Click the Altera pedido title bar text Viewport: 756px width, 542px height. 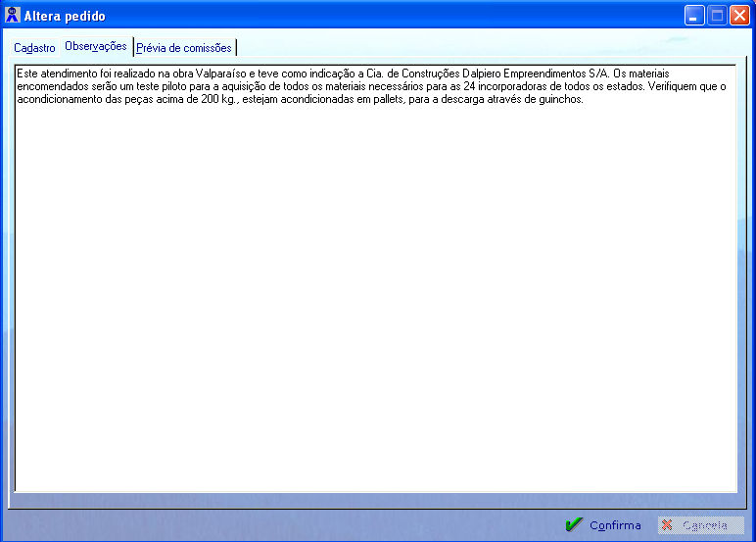(65, 17)
